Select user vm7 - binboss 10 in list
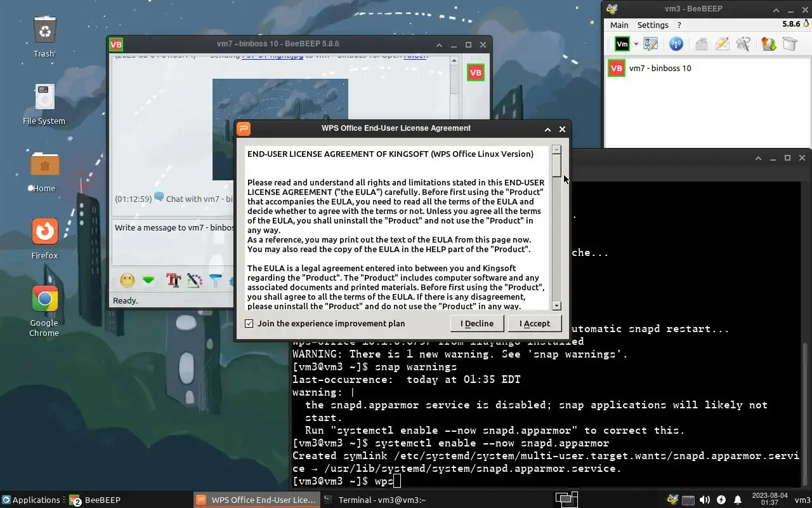The image size is (812, 508). tap(707, 68)
